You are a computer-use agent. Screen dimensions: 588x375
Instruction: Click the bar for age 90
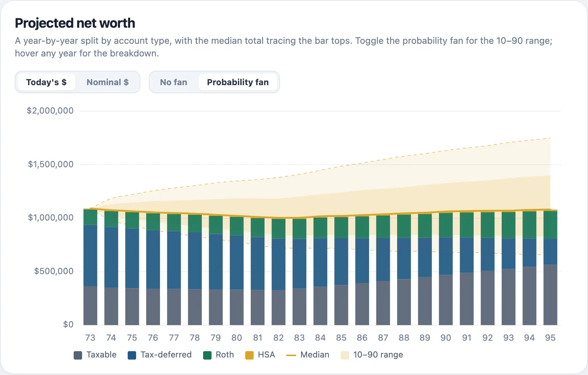click(446, 269)
